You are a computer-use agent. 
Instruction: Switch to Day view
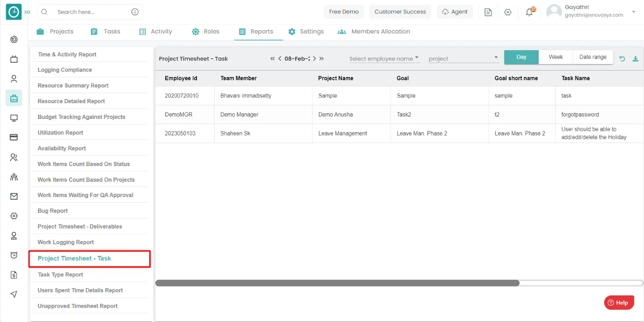[x=521, y=57]
